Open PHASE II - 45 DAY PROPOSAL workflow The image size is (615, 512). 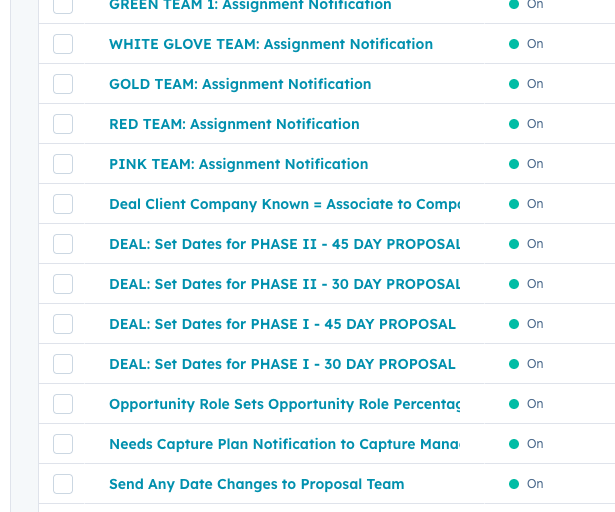[284, 244]
